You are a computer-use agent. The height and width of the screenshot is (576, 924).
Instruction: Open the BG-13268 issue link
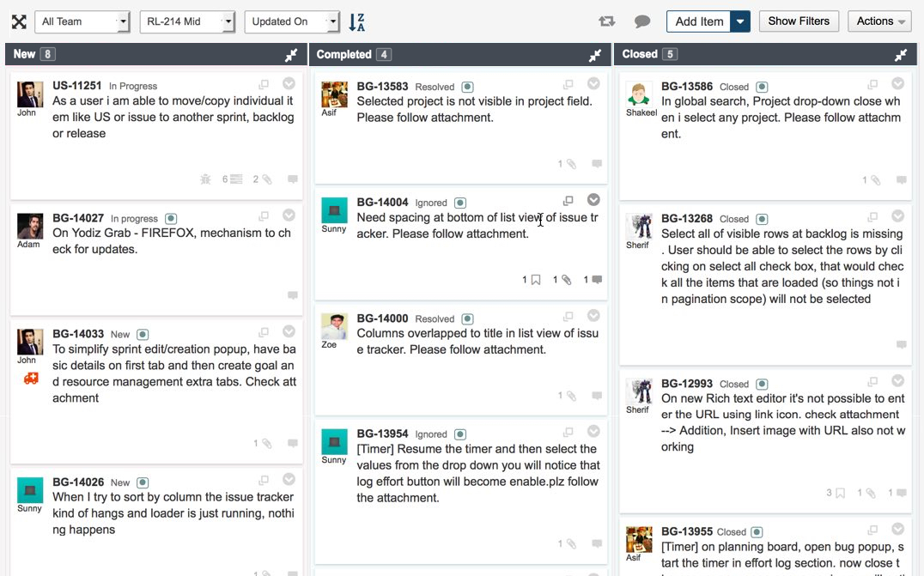(686, 218)
